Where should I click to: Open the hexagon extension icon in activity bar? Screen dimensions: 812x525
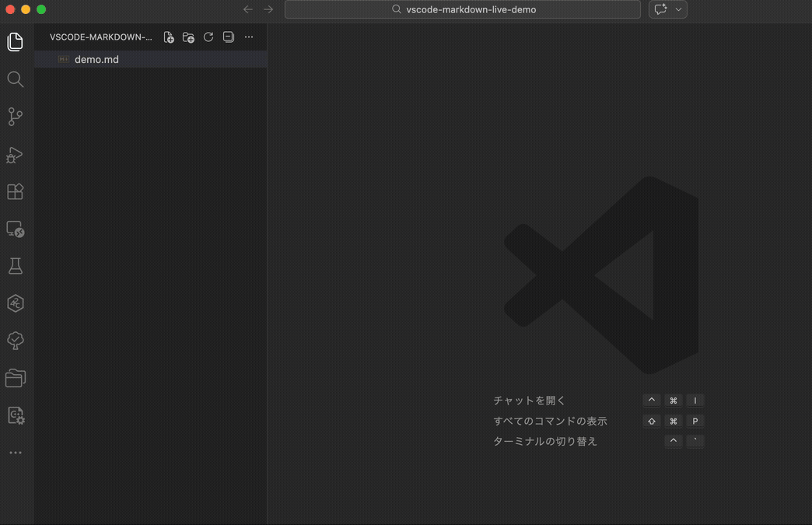click(x=16, y=303)
